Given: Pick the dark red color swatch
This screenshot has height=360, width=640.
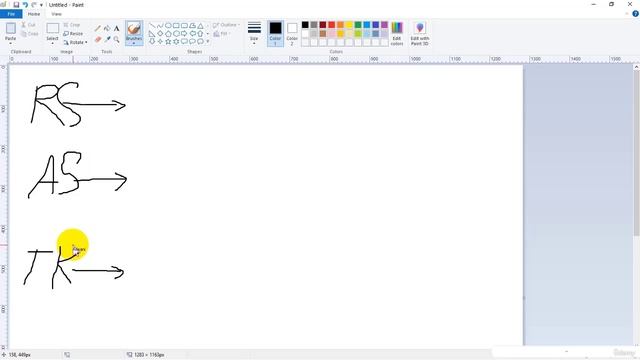Looking at the screenshot, I should (x=323, y=25).
